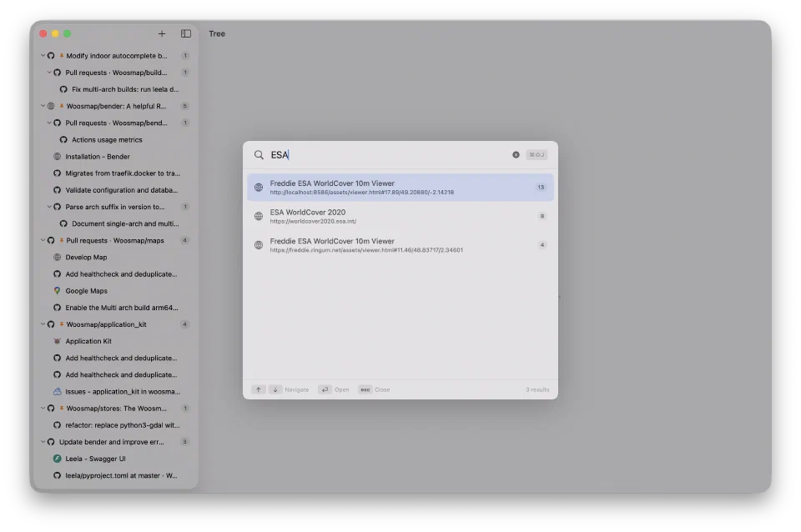Click the '3 results' status text

537,389
